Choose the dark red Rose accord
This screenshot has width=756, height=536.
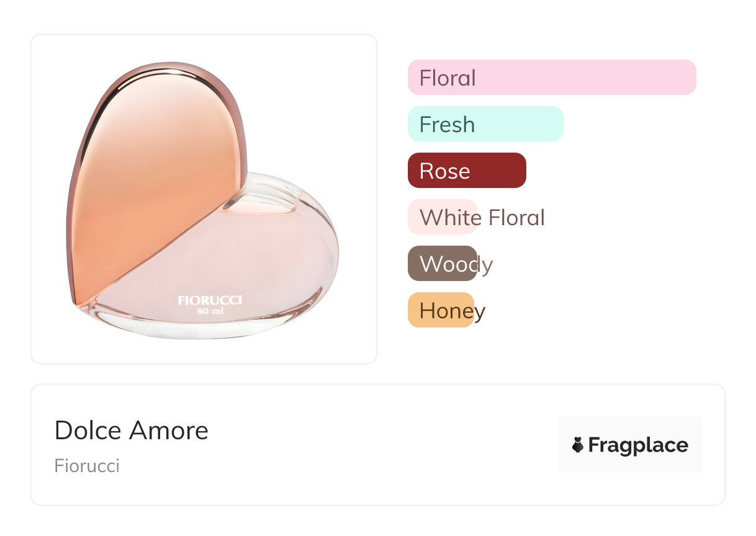tap(467, 171)
